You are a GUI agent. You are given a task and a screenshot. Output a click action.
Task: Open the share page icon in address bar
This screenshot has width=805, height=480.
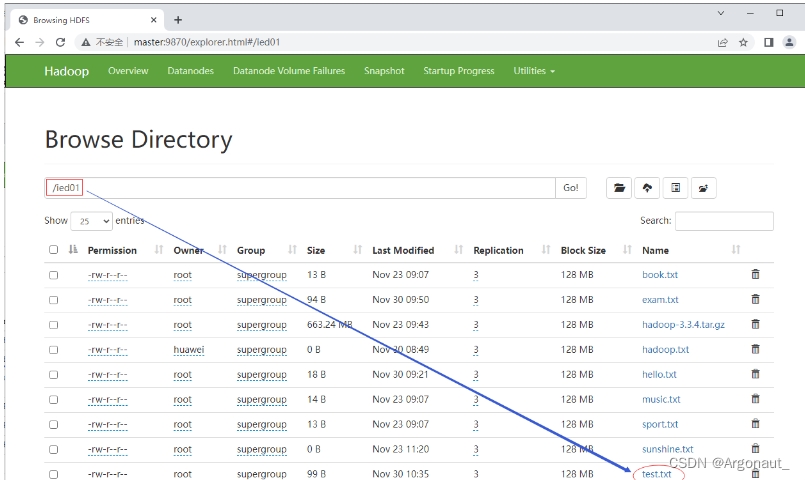722,43
